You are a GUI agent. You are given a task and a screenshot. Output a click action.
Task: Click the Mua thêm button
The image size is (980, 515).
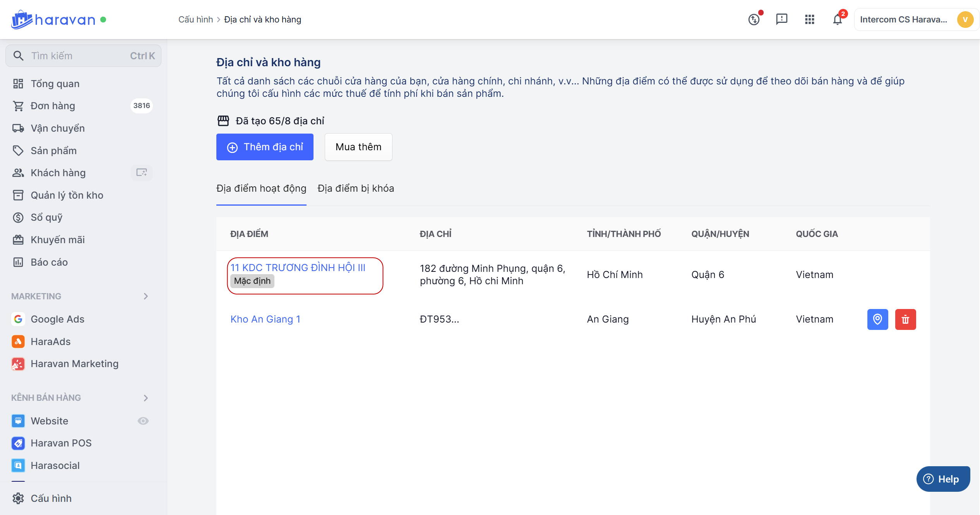point(358,147)
